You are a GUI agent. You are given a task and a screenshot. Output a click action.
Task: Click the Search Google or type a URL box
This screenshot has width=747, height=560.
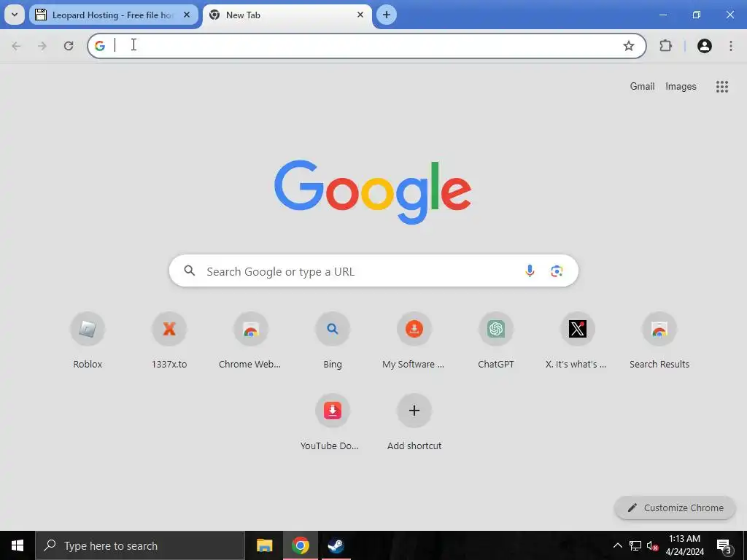[x=373, y=271]
